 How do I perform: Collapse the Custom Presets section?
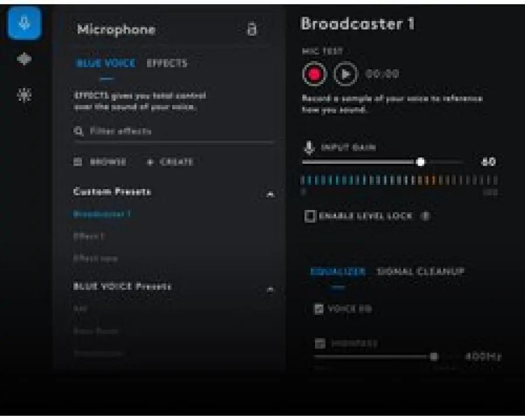[270, 194]
